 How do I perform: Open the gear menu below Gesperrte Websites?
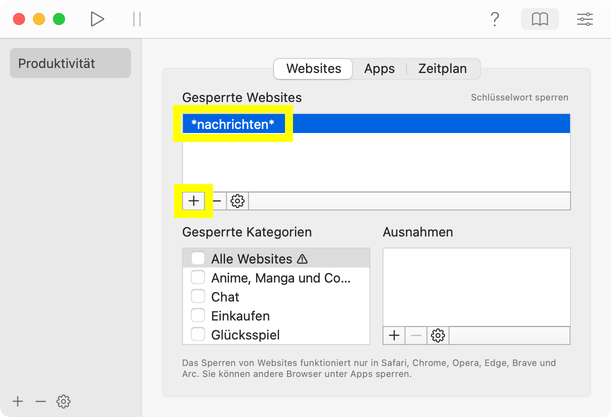click(238, 201)
